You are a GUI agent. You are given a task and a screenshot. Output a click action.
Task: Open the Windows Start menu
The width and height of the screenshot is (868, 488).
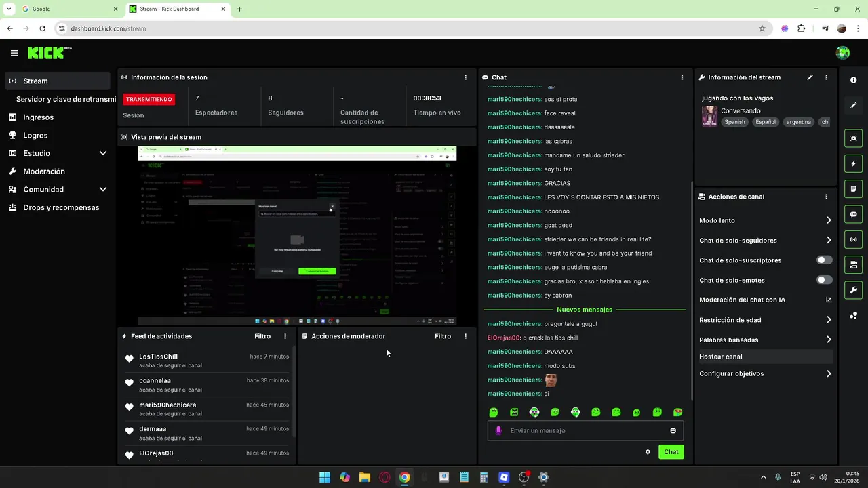point(325,477)
